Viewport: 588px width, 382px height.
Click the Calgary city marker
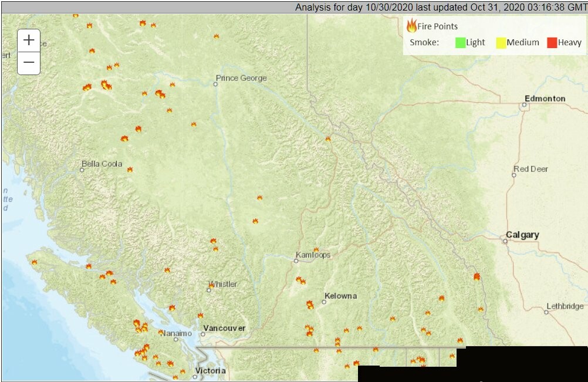505,240
